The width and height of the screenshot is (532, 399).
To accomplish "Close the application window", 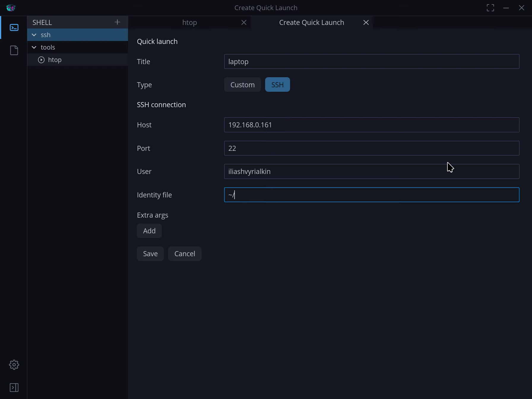I will 522,8.
